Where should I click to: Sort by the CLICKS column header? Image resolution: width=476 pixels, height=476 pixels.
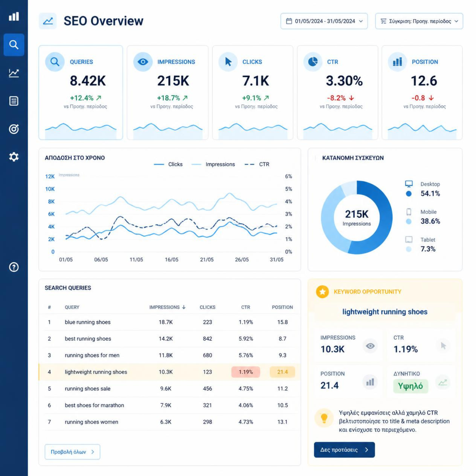(x=208, y=307)
